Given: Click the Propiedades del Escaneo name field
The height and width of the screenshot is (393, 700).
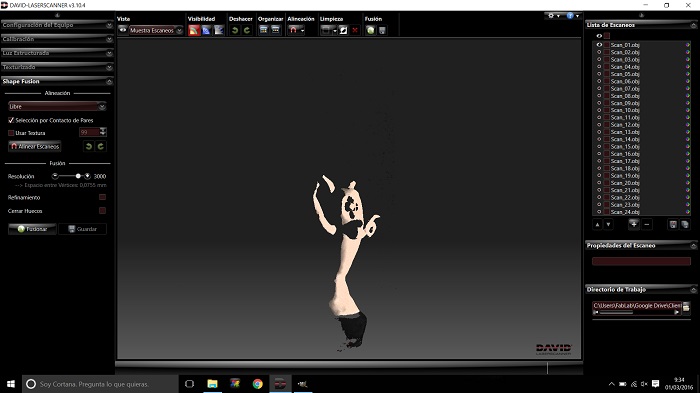Looking at the screenshot, I should coord(641,261).
